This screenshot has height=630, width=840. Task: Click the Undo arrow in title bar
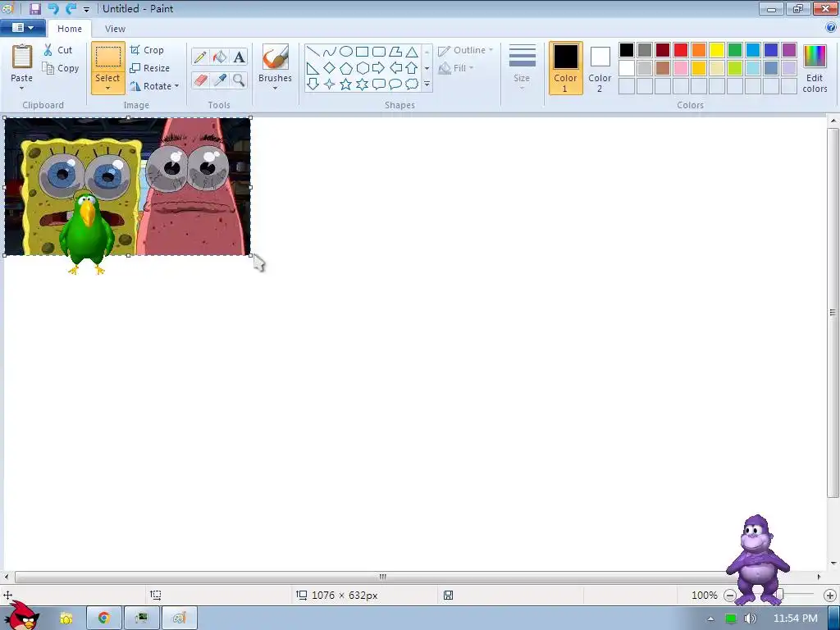[x=53, y=8]
